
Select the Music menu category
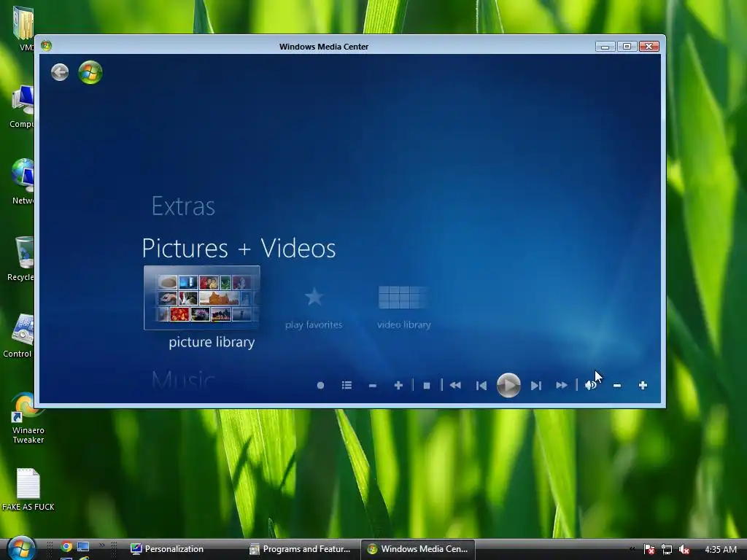(x=183, y=381)
